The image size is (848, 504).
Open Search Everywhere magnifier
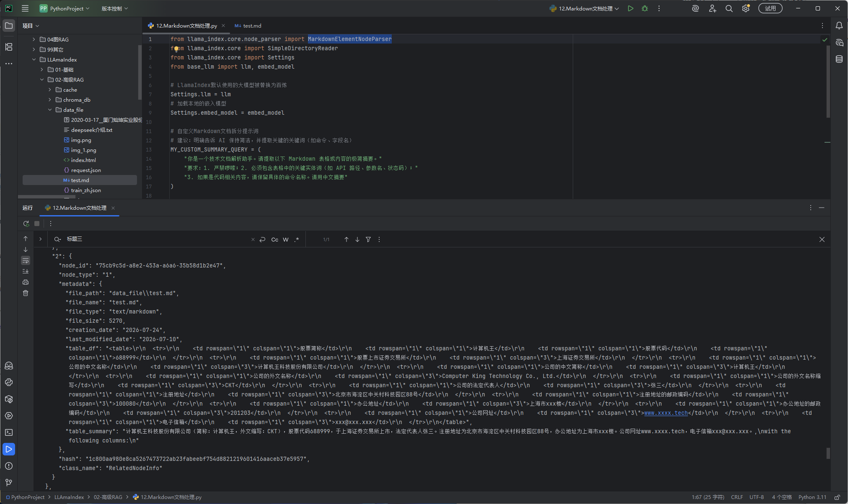pyautogui.click(x=729, y=8)
